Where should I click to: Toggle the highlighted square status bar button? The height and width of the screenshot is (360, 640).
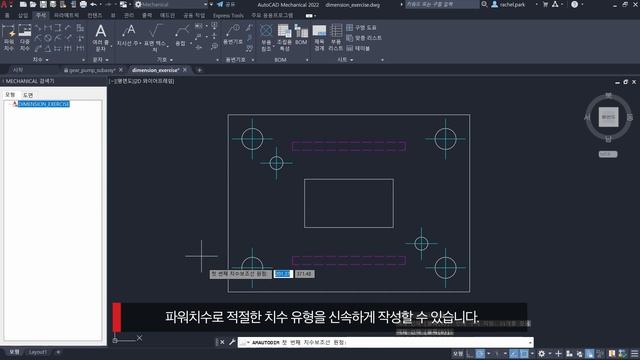coord(524,353)
